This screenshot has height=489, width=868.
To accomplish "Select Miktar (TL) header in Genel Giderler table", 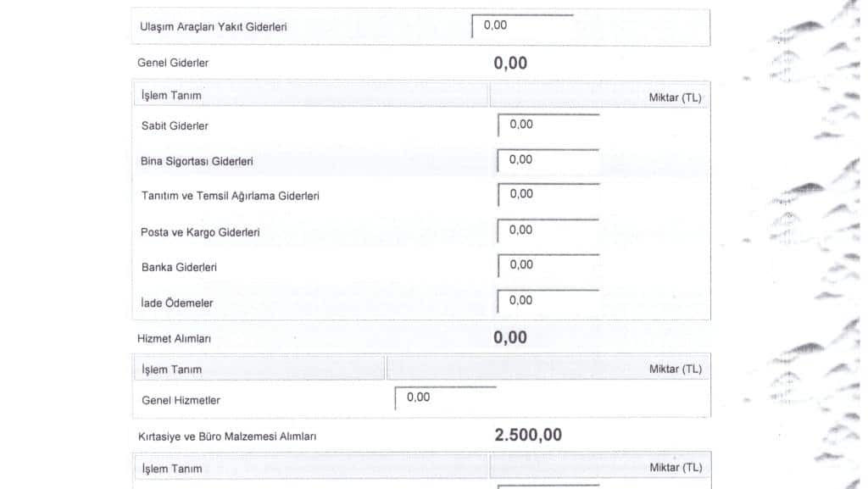I will [675, 97].
